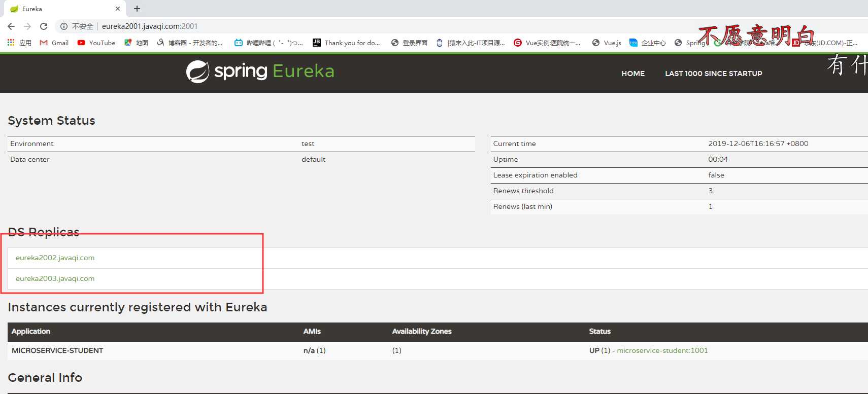Viewport: 868px width, 394px height.
Task: Click the AMIs column header
Action: [312, 331]
